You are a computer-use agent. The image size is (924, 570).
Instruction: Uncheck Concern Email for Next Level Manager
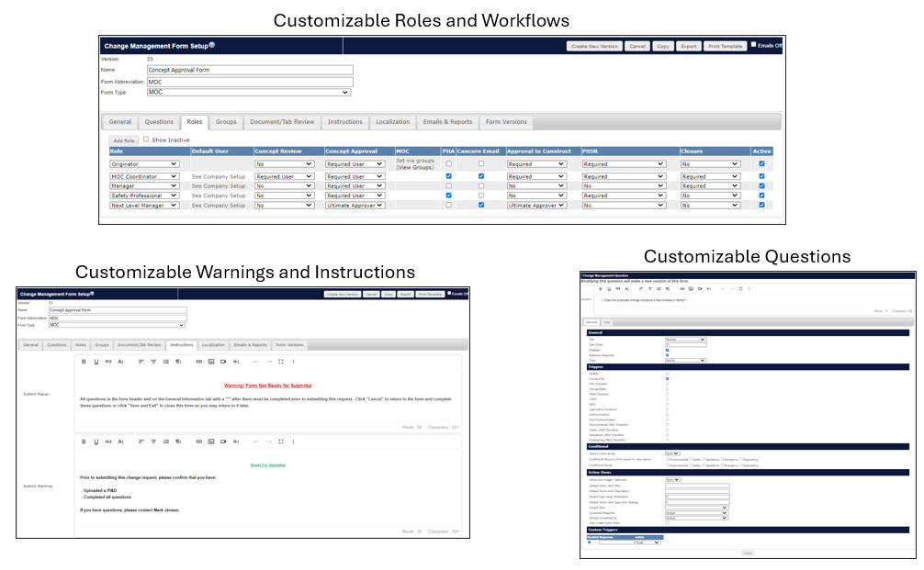tap(481, 205)
